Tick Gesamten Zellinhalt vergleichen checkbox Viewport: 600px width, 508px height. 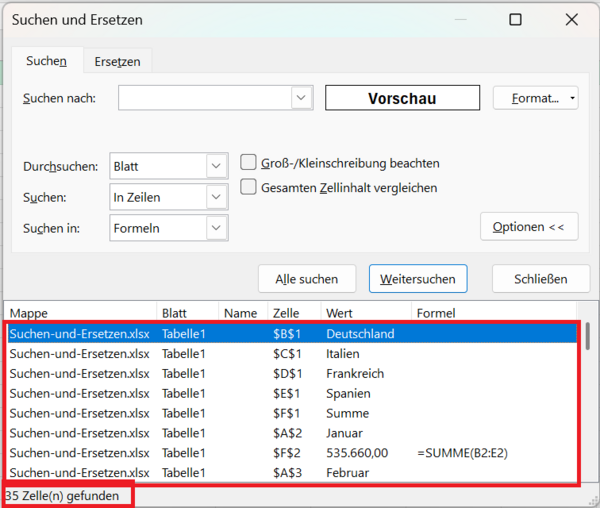(x=249, y=187)
